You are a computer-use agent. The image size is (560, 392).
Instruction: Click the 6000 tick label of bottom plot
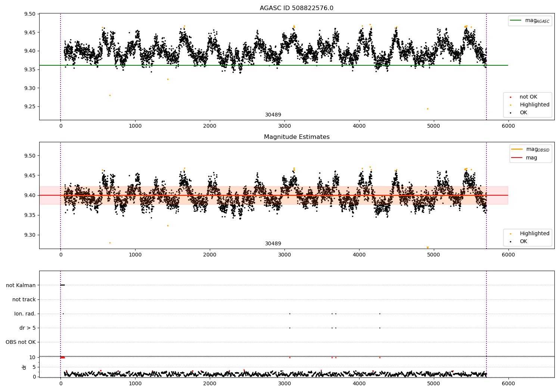[508, 383]
